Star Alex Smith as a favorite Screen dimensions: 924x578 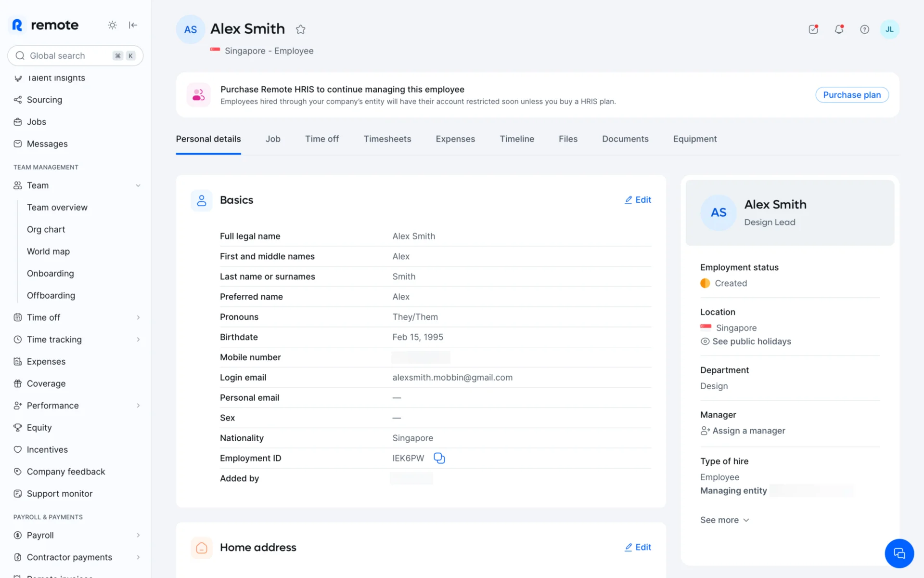tap(301, 29)
